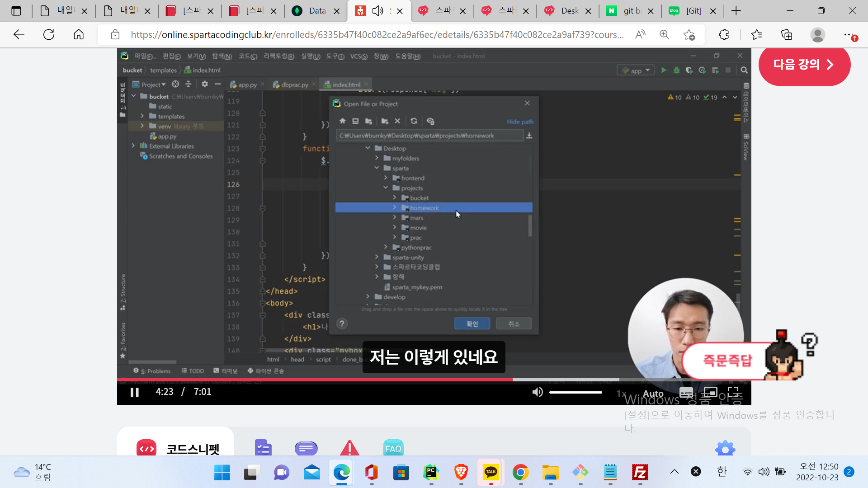Click the FAQ icon below video

coord(393,448)
